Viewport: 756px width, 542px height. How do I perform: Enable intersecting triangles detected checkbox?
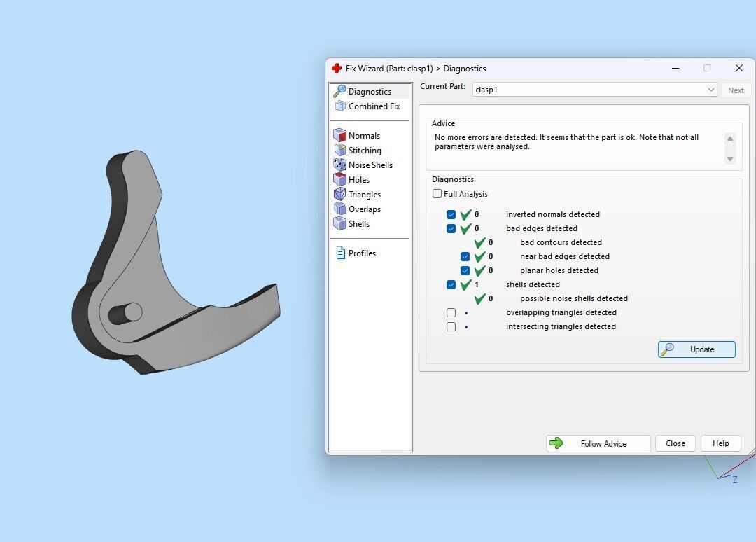(x=451, y=326)
